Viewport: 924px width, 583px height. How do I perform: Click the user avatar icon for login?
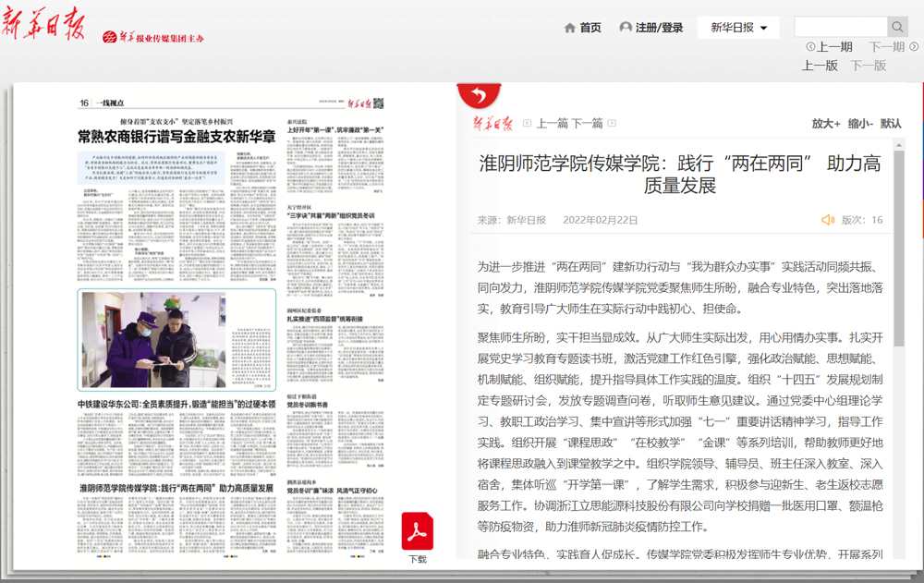click(x=626, y=27)
